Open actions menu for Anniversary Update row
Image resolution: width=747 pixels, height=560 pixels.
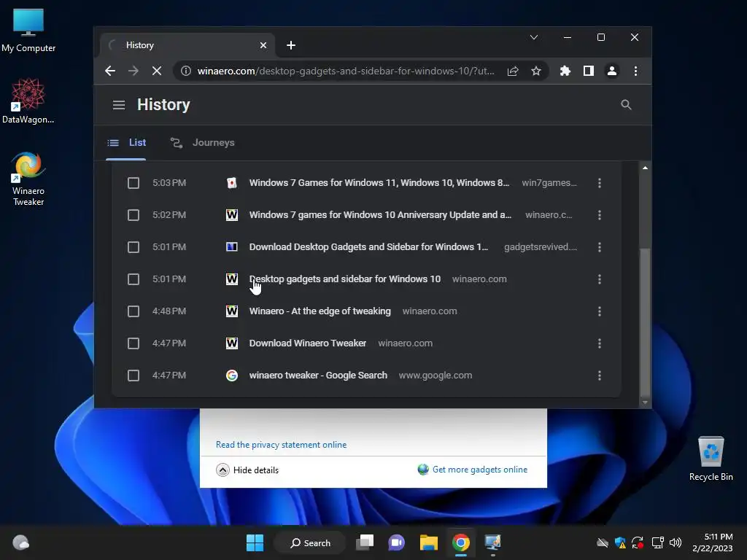click(600, 215)
